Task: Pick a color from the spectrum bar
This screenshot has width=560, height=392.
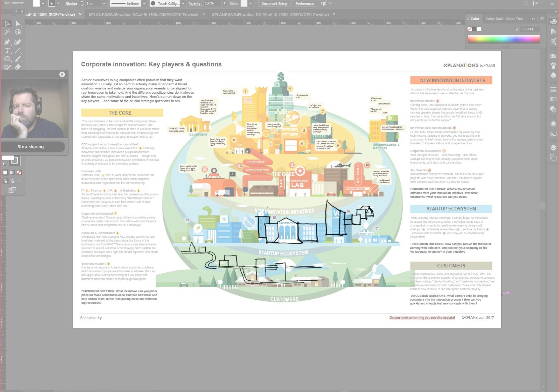Action: click(x=503, y=39)
